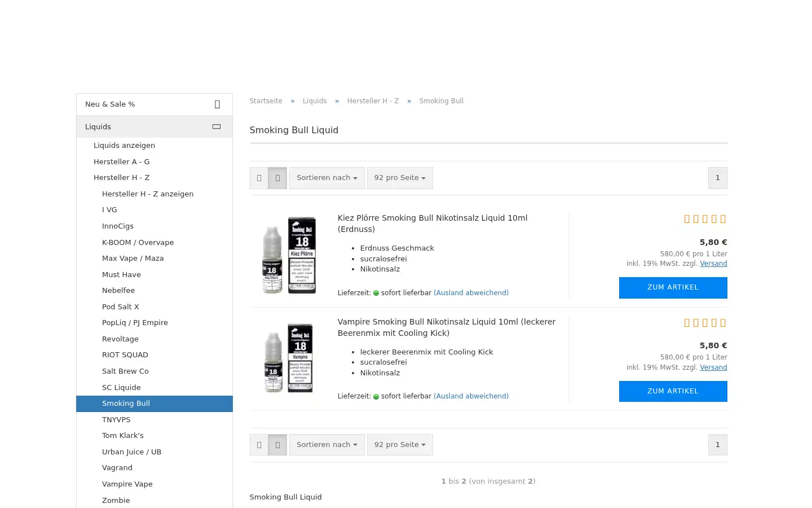Open top 92 pro Seite dropdown
The width and height of the screenshot is (812, 508).
[400, 178]
